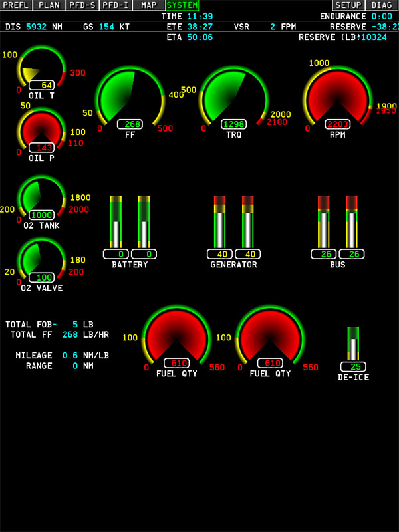Click the right GENERATOR bar indicator
The width and height of the screenshot is (399, 532).
pos(247,222)
